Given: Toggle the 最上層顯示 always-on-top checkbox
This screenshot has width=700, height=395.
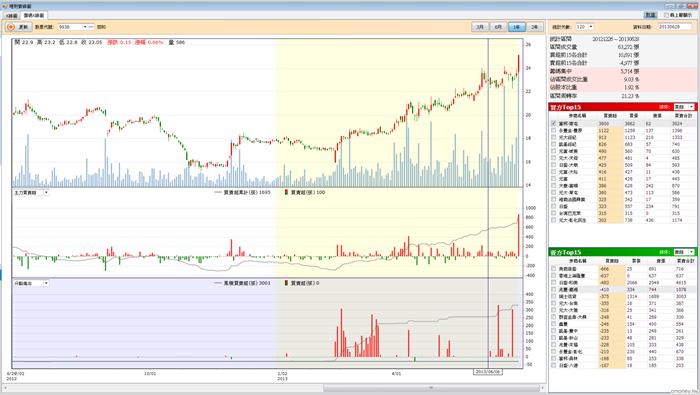Looking at the screenshot, I should pos(666,15).
